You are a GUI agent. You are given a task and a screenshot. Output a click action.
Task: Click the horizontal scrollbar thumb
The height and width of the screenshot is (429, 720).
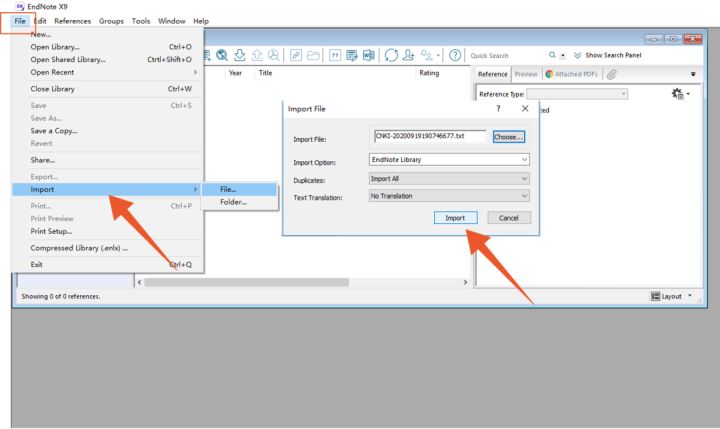pos(247,282)
